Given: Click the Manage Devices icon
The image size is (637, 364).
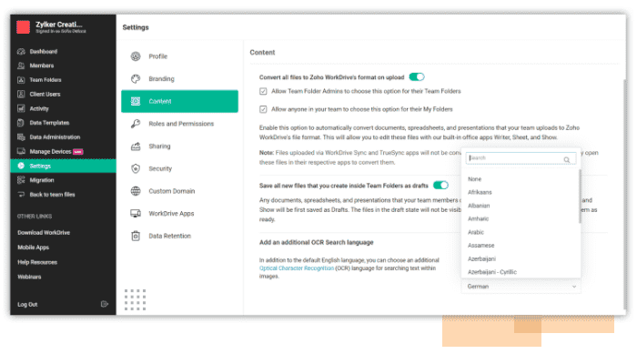Looking at the screenshot, I should (21, 152).
